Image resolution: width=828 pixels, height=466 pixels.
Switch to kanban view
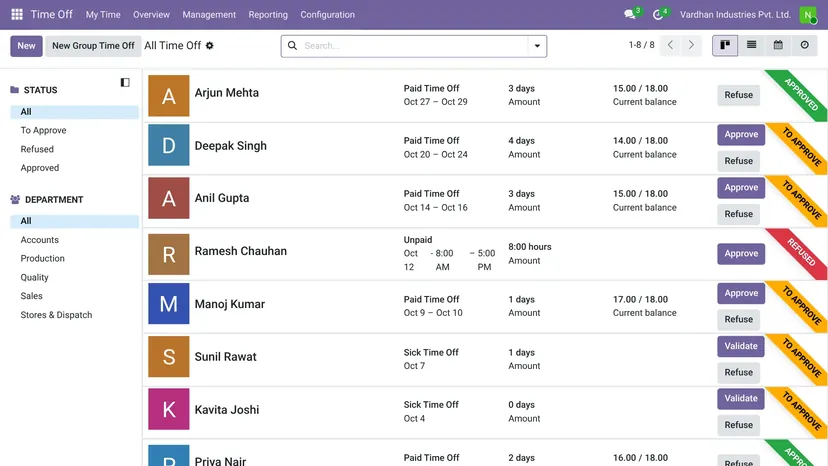click(725, 45)
